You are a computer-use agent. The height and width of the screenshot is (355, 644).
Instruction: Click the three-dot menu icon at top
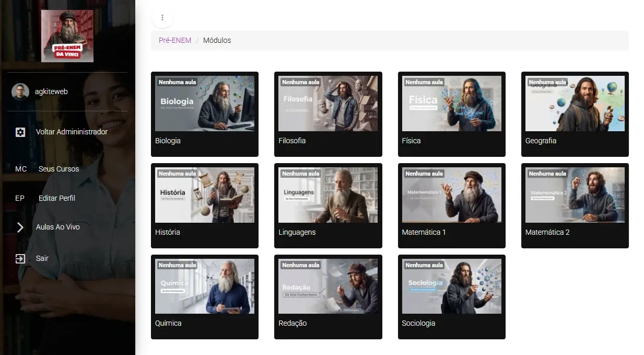[162, 18]
